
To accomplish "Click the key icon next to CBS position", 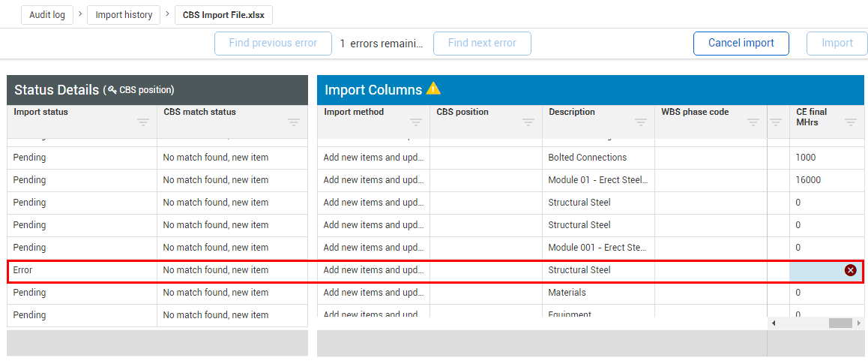I will click(112, 90).
